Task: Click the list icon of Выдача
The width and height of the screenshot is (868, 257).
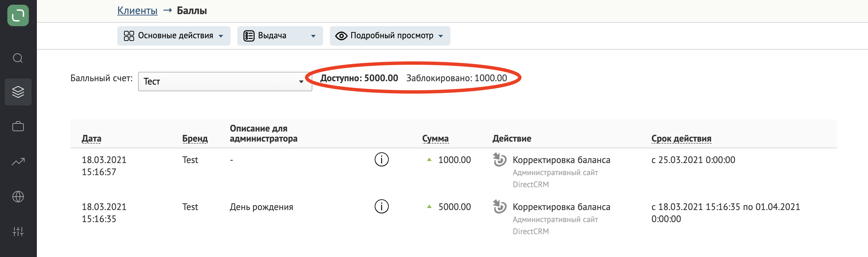Action: (x=249, y=36)
